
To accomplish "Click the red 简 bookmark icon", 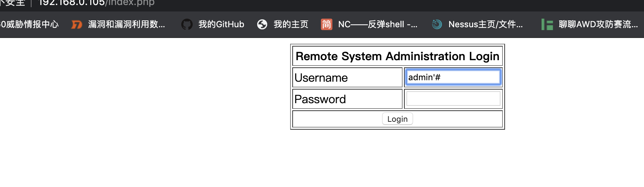I will coord(326,24).
